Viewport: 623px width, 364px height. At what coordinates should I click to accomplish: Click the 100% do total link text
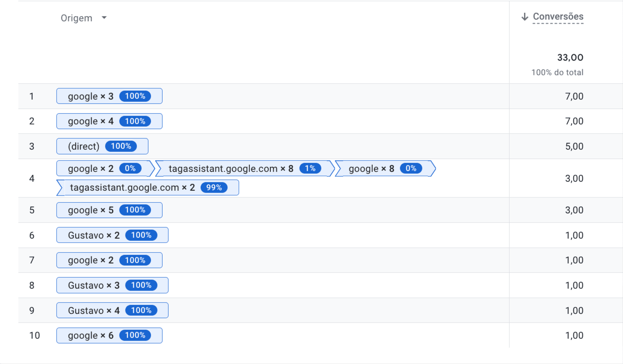click(x=557, y=72)
